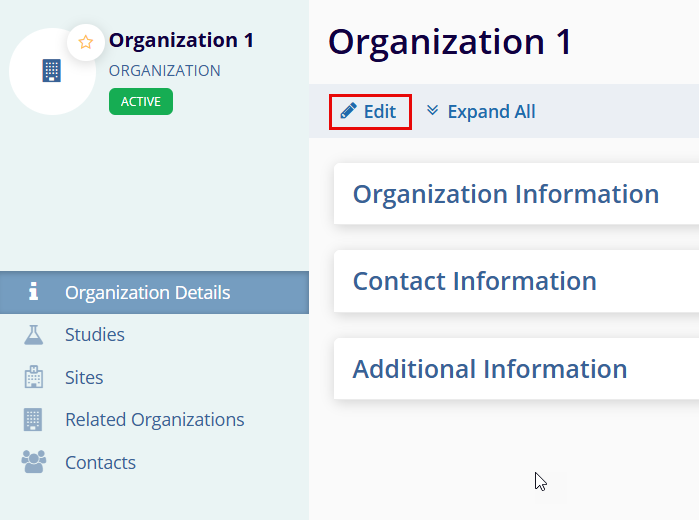Click the info icon beside Organization Details
Viewport: 699px width, 520px height.
pyautogui.click(x=33, y=292)
